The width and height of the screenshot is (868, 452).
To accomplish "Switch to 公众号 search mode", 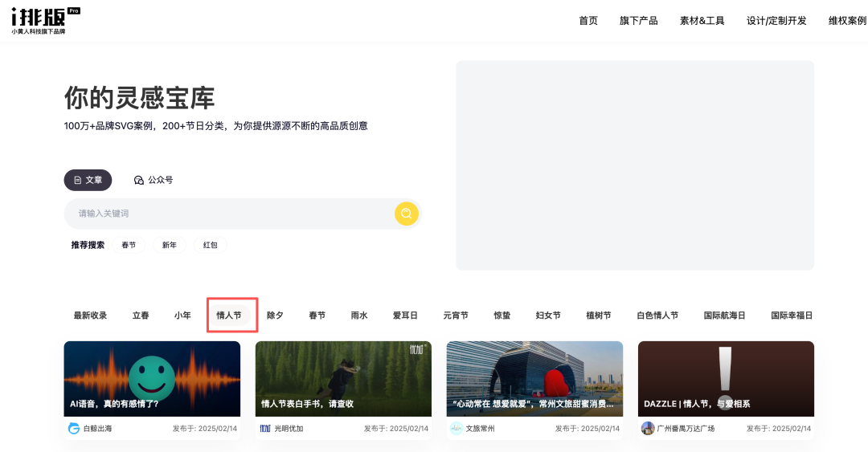I will (154, 181).
